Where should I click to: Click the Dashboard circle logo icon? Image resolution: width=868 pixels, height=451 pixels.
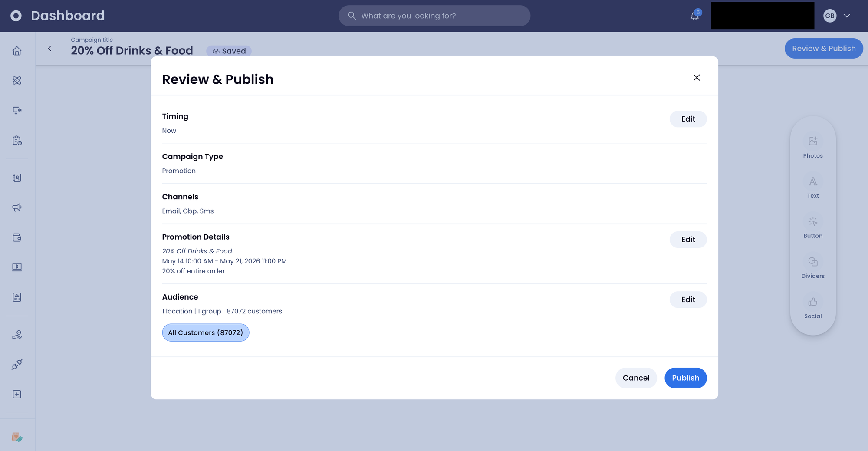click(16, 16)
